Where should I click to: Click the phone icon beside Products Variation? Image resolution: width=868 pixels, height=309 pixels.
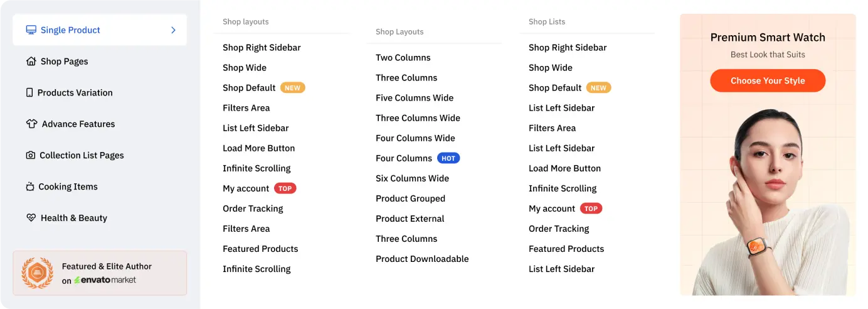point(29,93)
